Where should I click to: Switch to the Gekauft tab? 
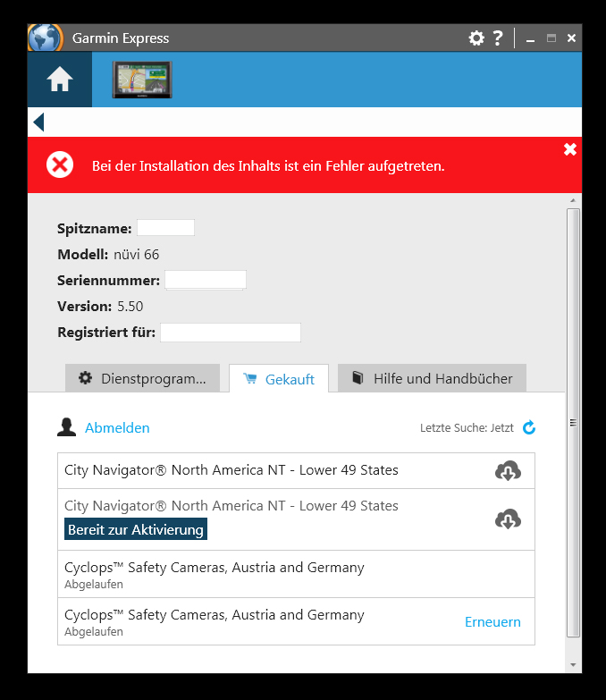279,378
